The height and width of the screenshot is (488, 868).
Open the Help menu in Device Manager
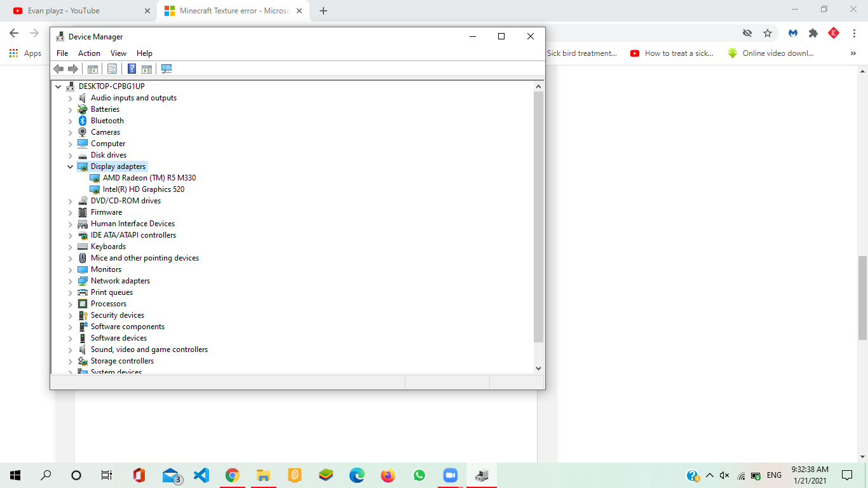144,53
